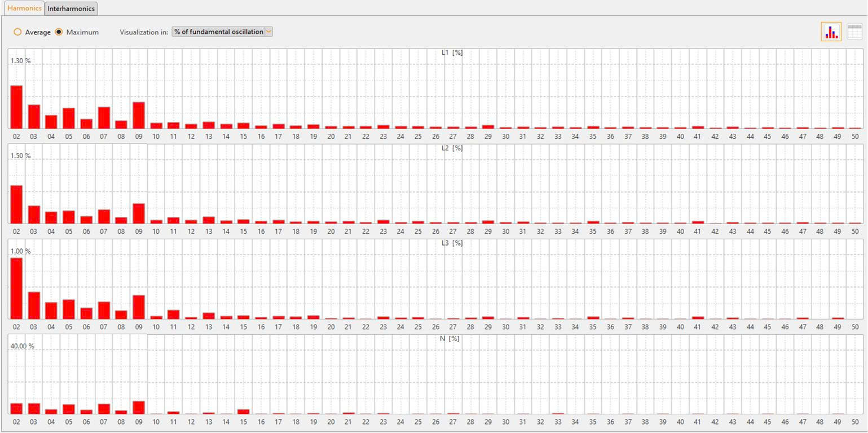
Task: Select harmonic 09 bar in L2 chart
Action: tap(139, 213)
